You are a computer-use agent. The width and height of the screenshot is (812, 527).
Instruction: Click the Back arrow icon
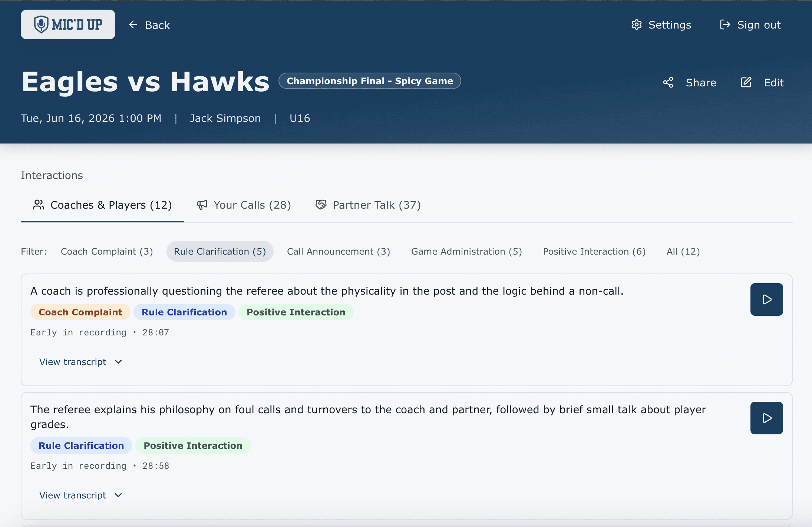(x=133, y=25)
